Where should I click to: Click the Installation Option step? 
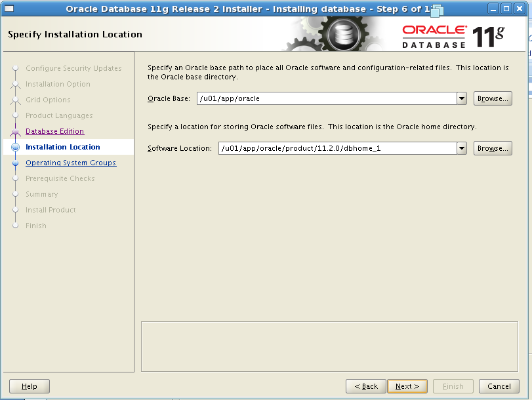pos(58,84)
